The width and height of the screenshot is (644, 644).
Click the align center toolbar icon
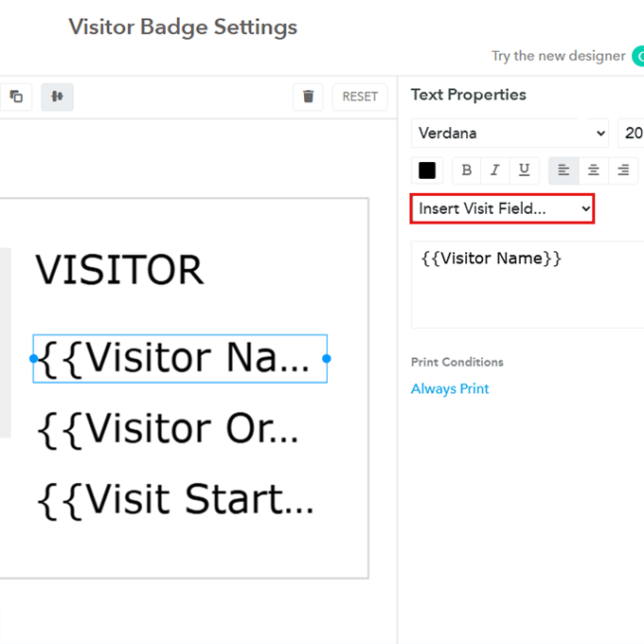coord(57,97)
